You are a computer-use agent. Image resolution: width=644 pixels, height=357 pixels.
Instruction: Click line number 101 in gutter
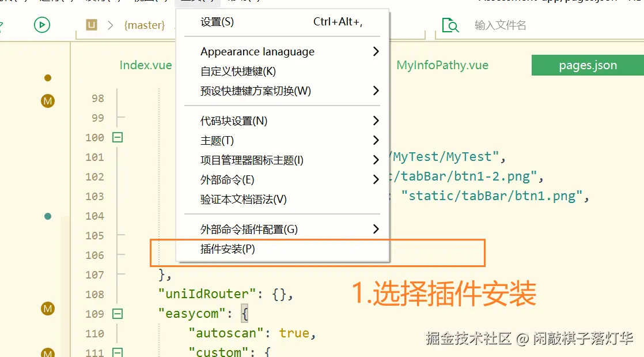[95, 157]
